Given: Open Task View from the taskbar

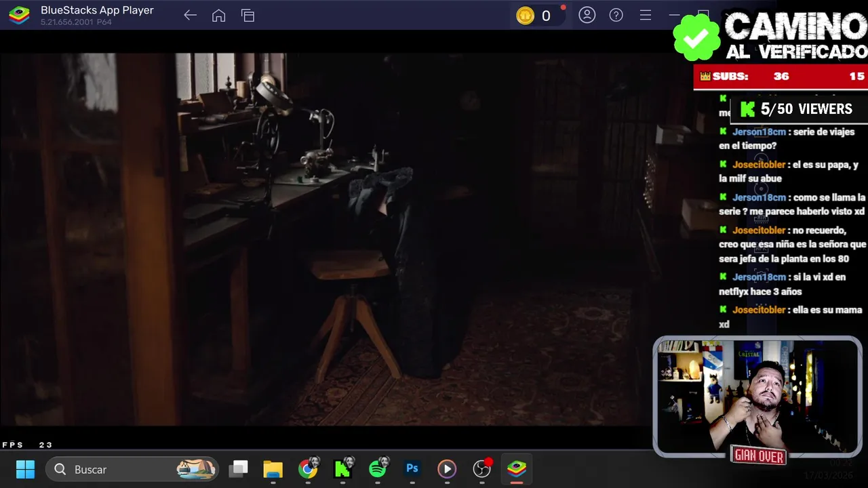Looking at the screenshot, I should (238, 469).
